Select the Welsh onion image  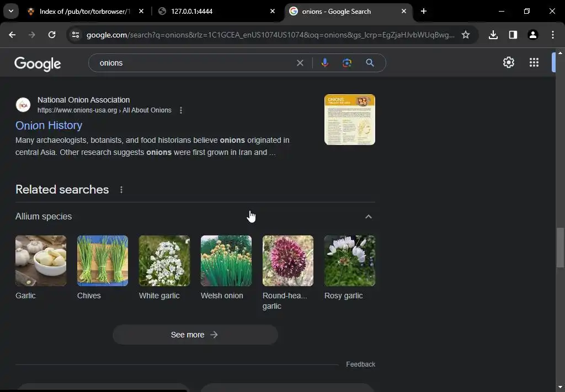(226, 261)
